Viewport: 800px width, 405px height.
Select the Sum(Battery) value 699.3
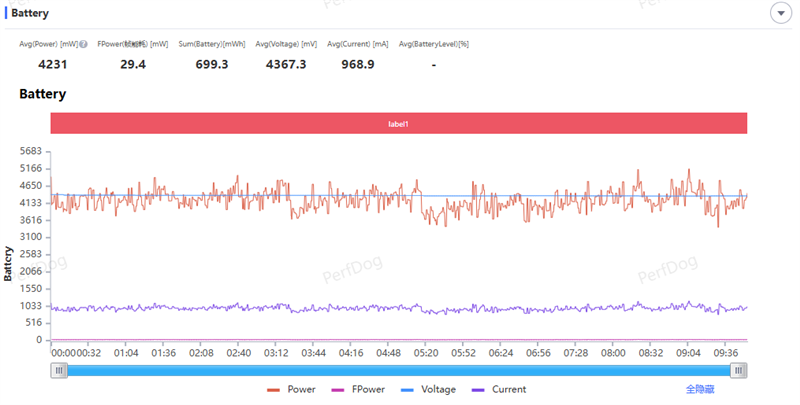tap(211, 64)
